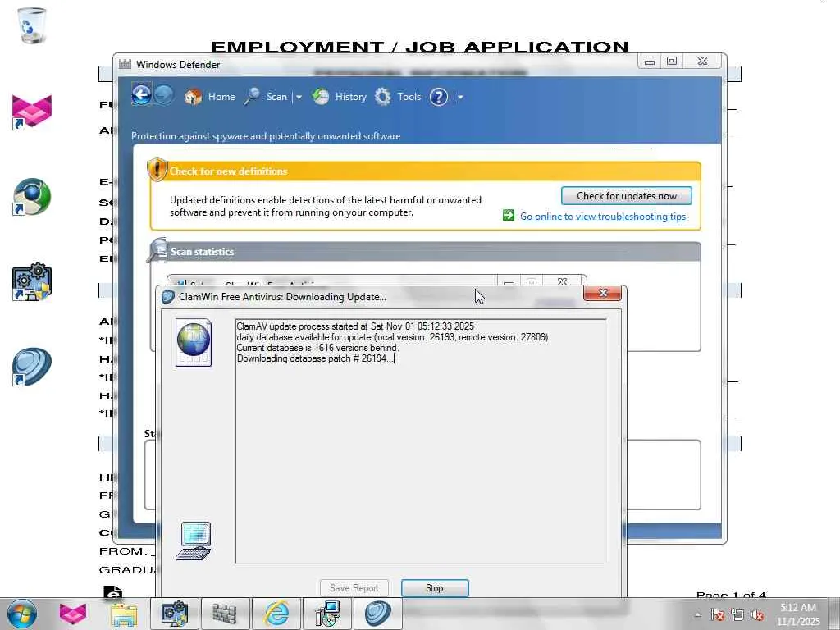Expand the Help dropdown arrow

point(460,98)
